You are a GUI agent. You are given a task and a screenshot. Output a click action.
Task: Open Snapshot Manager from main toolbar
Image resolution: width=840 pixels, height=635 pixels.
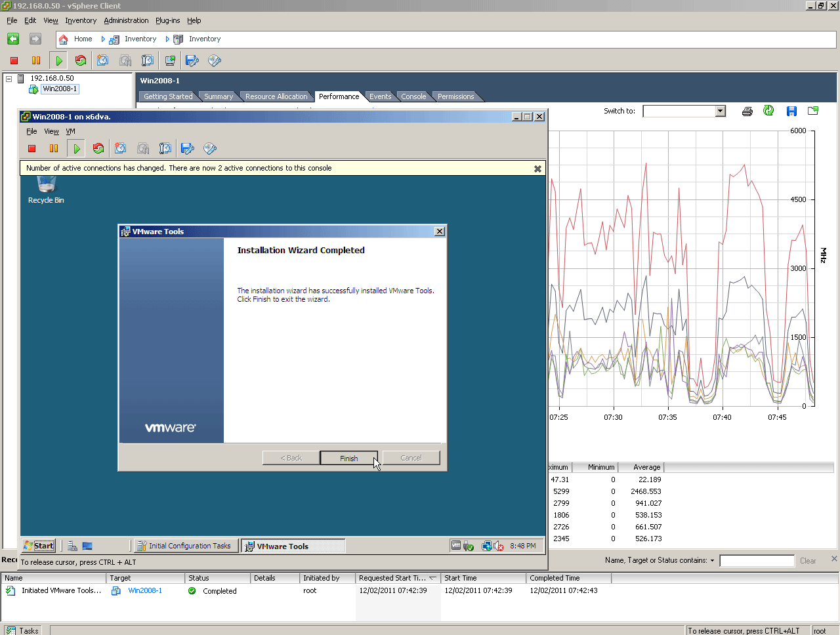pyautogui.click(x=148, y=60)
